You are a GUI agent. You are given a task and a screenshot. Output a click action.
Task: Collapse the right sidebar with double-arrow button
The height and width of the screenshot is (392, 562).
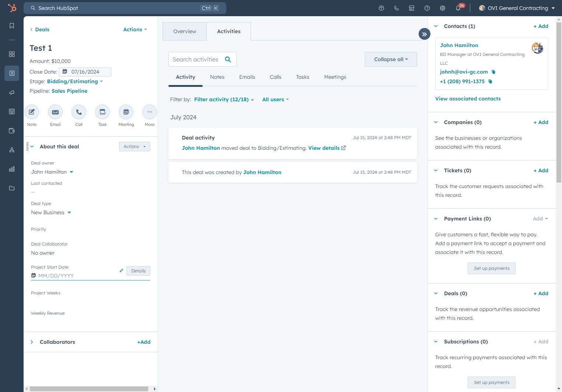coord(425,34)
